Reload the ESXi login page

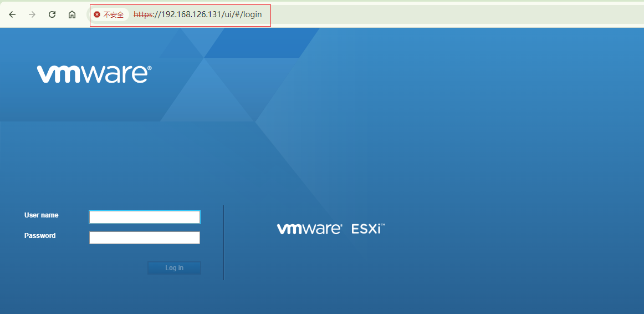click(x=52, y=15)
